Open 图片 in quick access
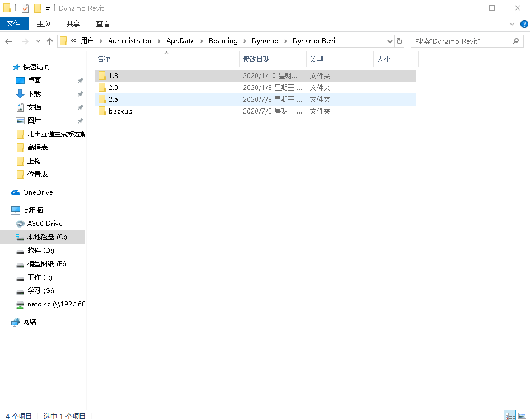 pos(34,121)
